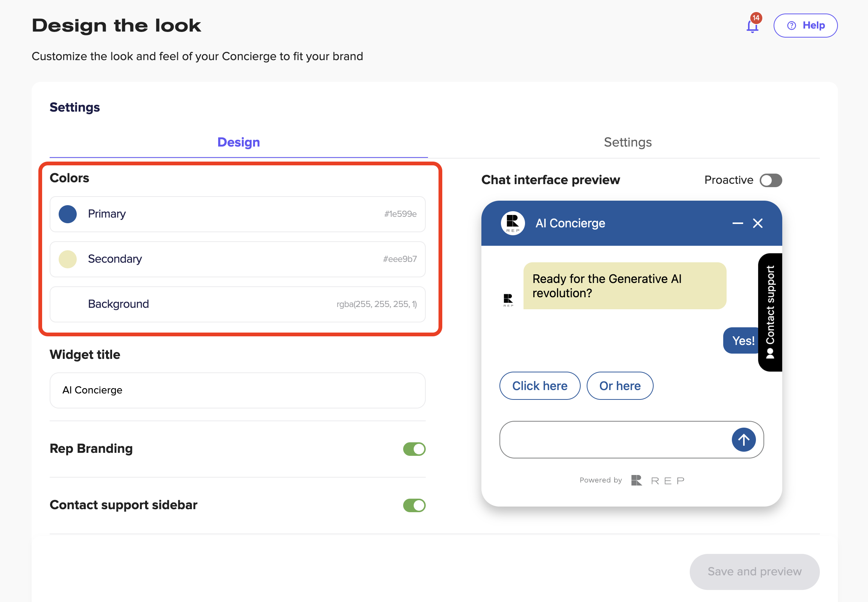This screenshot has height=602, width=868.
Task: Minimize the AI Concierge chat preview
Action: [737, 223]
